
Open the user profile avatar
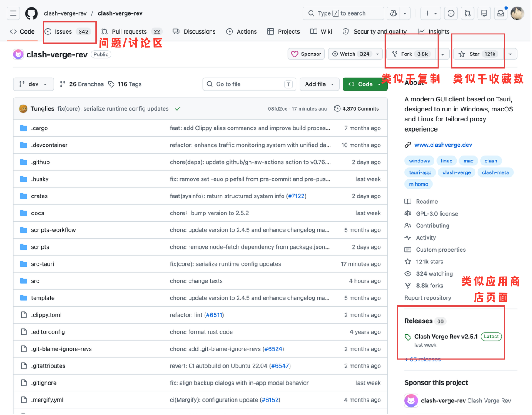pyautogui.click(x=517, y=13)
